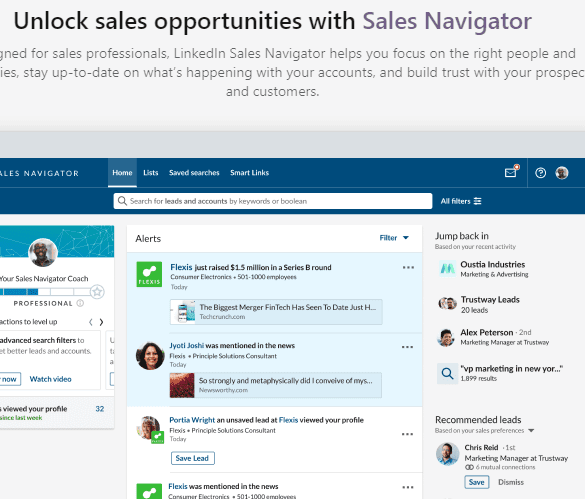This screenshot has width=585, height=499.
Task: Click the Sales Navigator Coach profile photo
Action: point(43,252)
